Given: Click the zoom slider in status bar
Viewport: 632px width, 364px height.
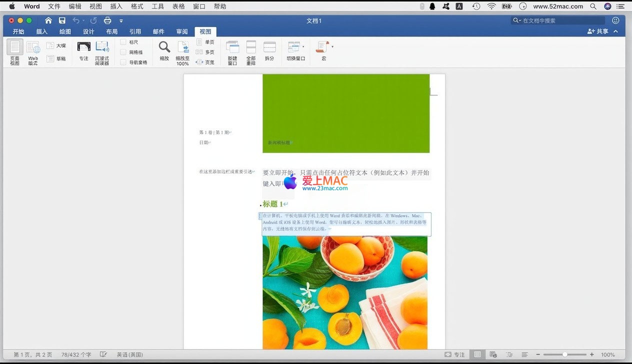Looking at the screenshot, I should [x=565, y=354].
